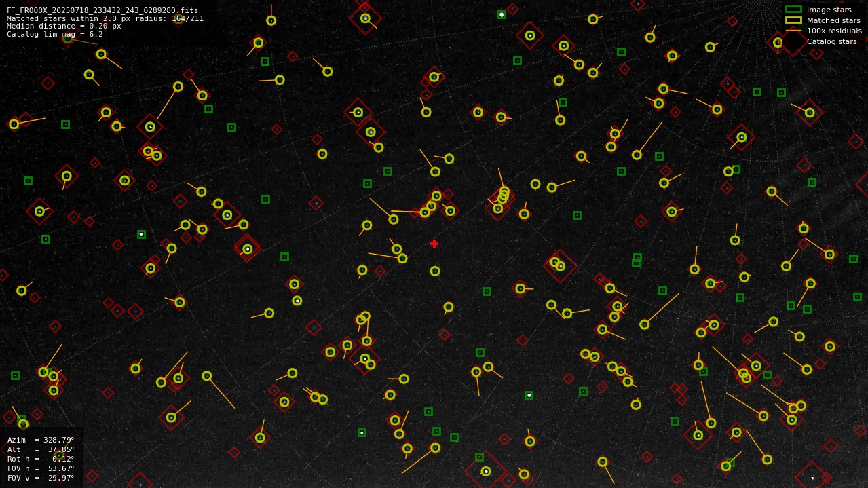Select the 'Matched stars' legend label
Screen dimensions: 868x488
click(x=833, y=20)
